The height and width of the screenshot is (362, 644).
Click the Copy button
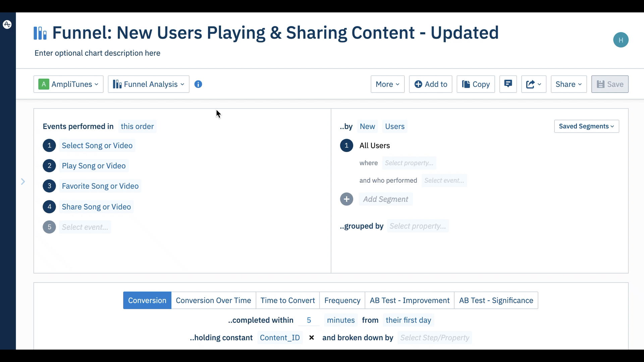point(476,84)
